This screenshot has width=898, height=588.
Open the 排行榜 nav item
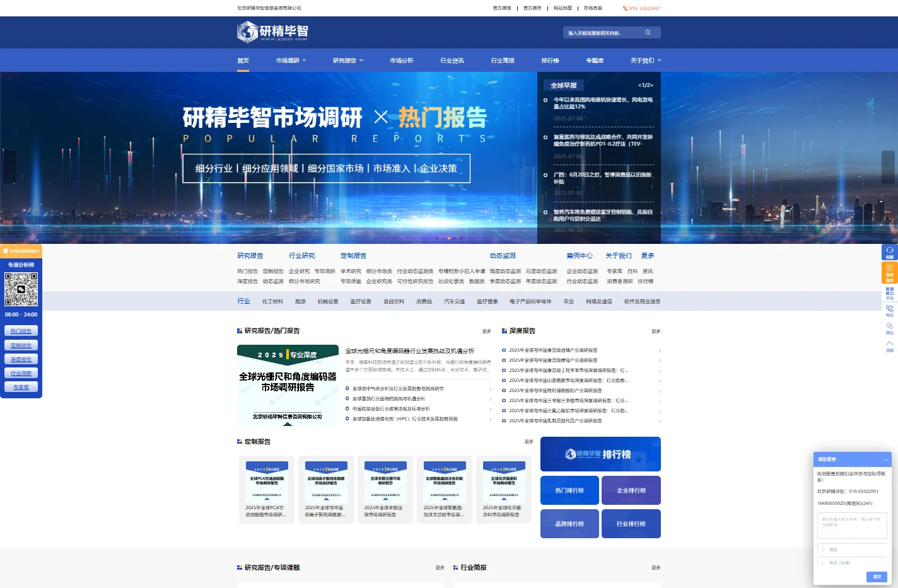click(550, 61)
